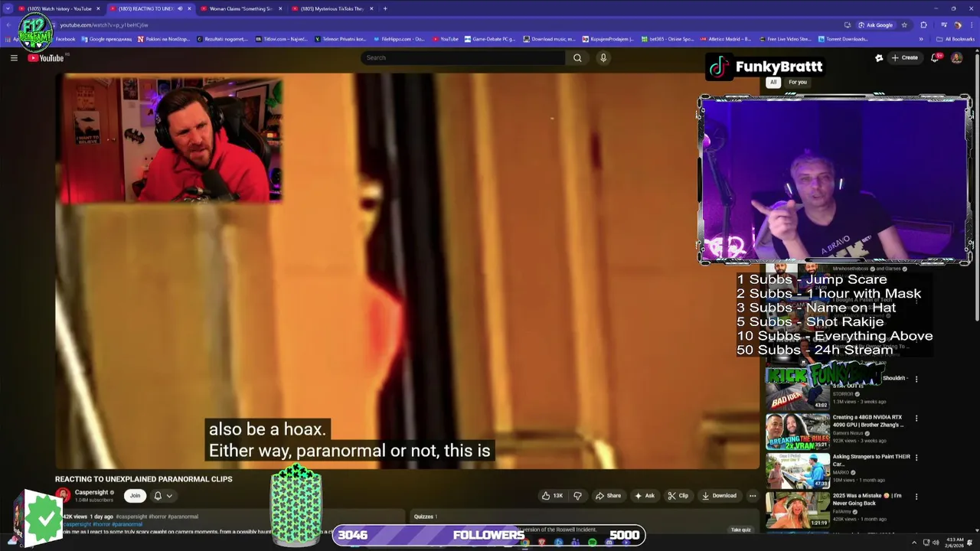Open the Spotify taskbar icon
This screenshot has height=551, width=980.
point(592,543)
